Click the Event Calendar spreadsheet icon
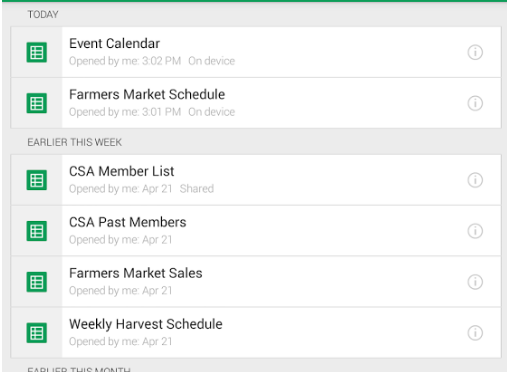The image size is (507, 372). tap(37, 52)
